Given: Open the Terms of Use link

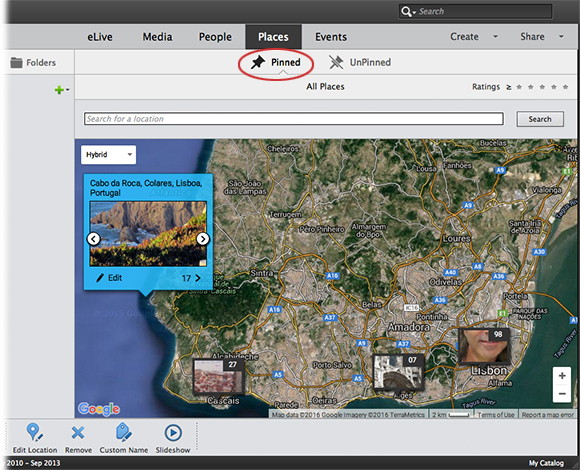Looking at the screenshot, I should (496, 415).
